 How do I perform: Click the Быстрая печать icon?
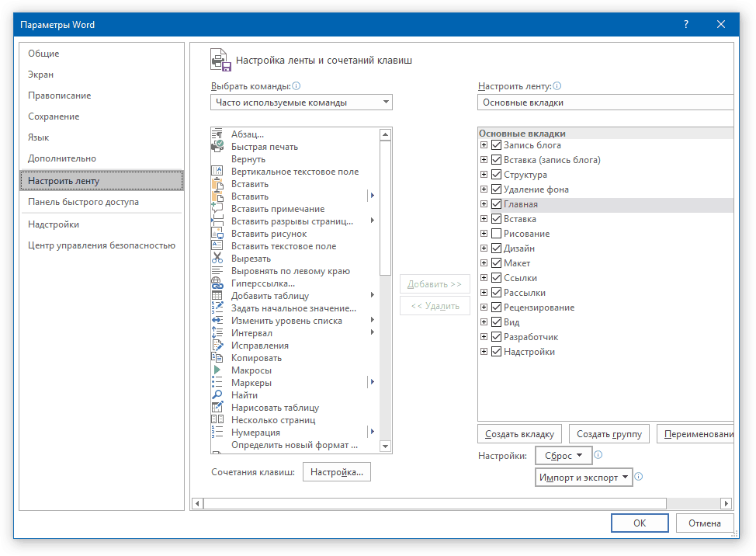(x=217, y=147)
